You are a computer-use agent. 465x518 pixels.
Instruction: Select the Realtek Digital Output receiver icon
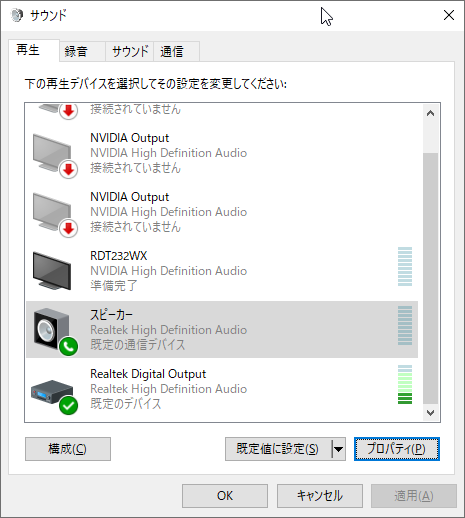click(x=52, y=391)
